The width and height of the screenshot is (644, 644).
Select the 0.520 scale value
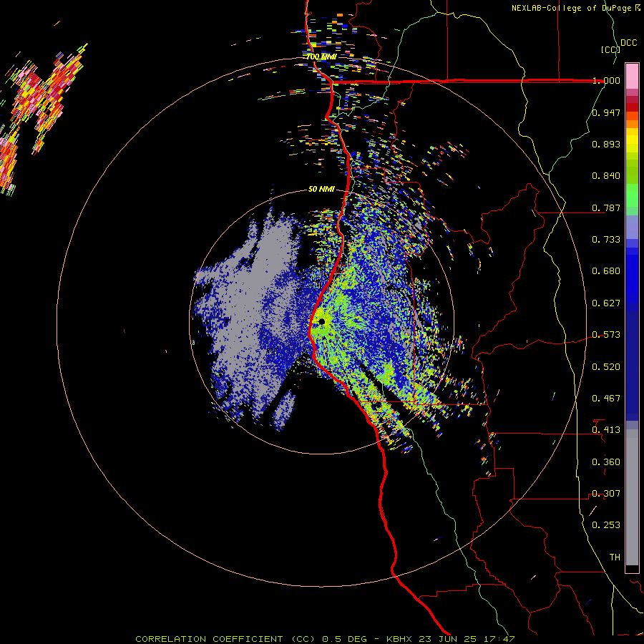click(x=606, y=367)
